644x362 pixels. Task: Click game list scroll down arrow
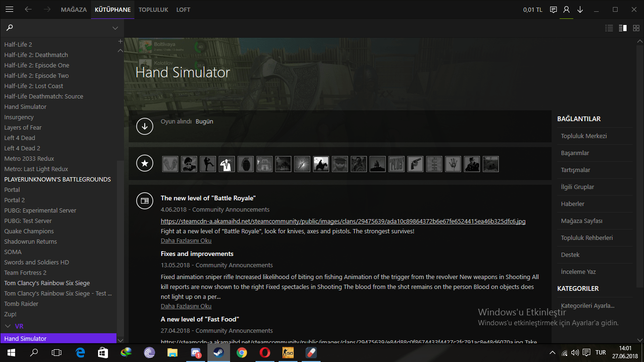pos(120,340)
